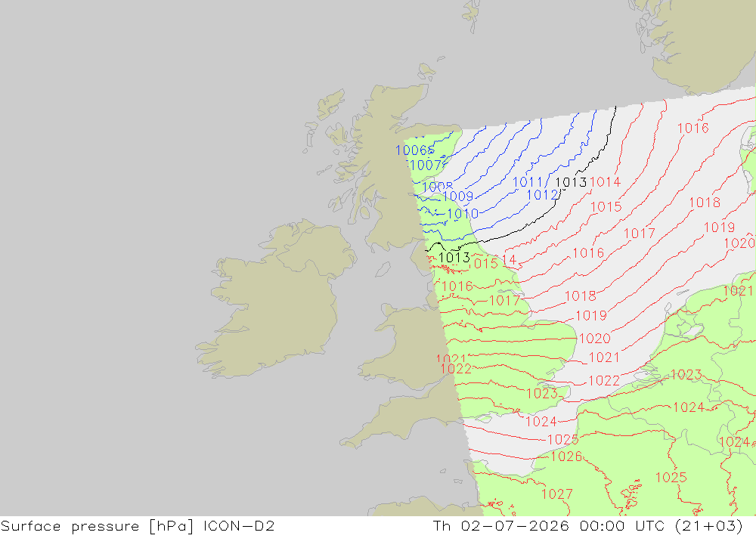
Task: Click the 1024 label on England's south coast
Action: pyautogui.click(x=541, y=422)
